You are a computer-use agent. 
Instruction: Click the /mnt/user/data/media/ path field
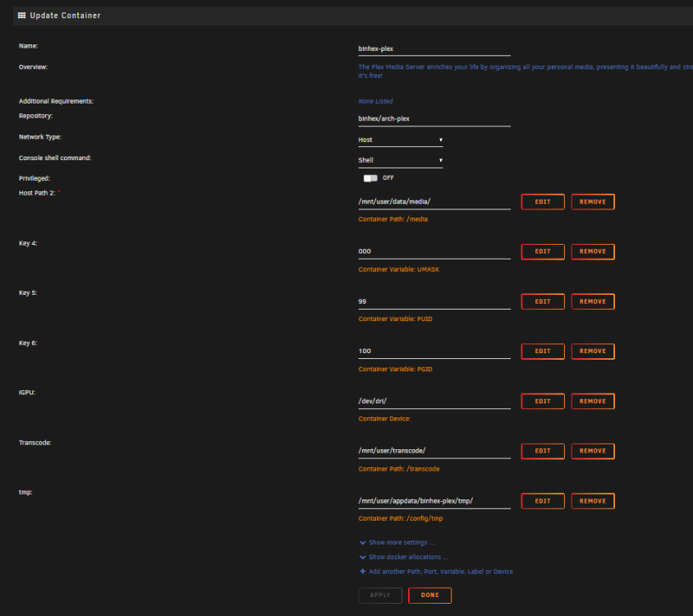tap(434, 202)
